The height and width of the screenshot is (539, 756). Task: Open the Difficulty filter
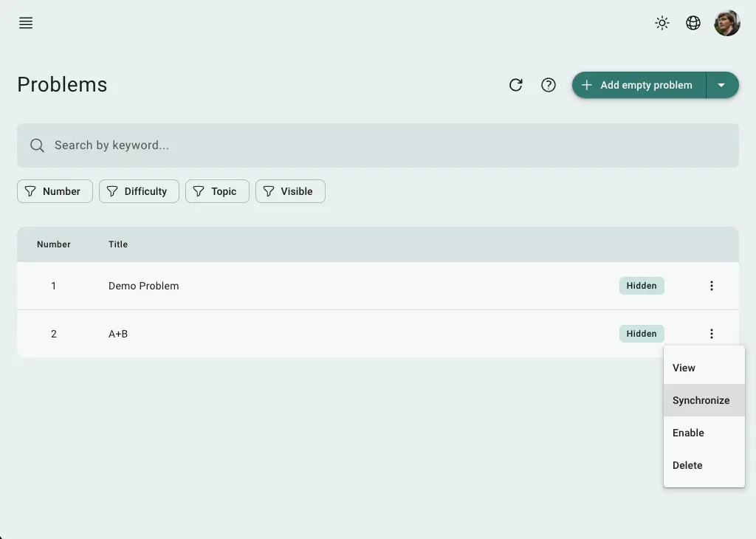pos(139,191)
